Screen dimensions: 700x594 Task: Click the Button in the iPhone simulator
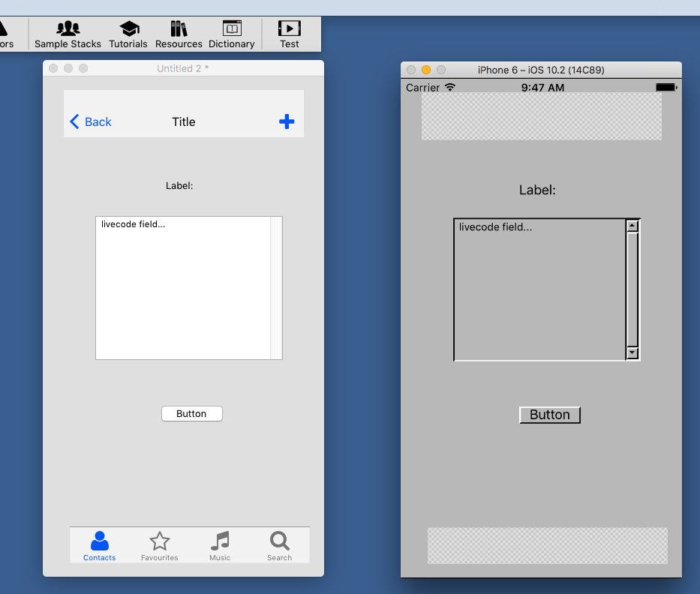click(x=549, y=415)
